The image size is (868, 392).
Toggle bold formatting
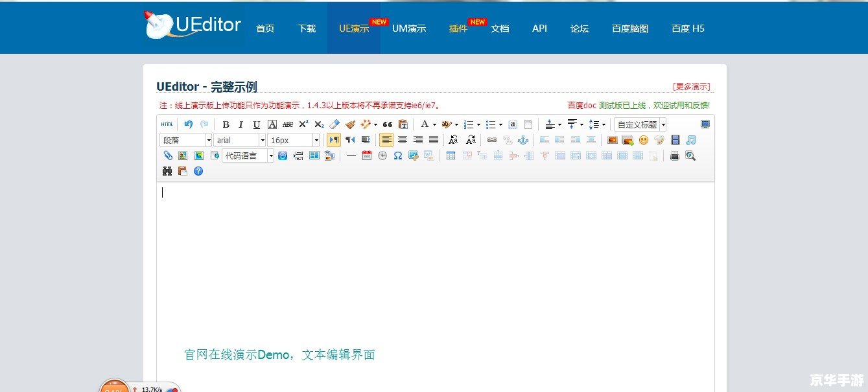tap(226, 124)
